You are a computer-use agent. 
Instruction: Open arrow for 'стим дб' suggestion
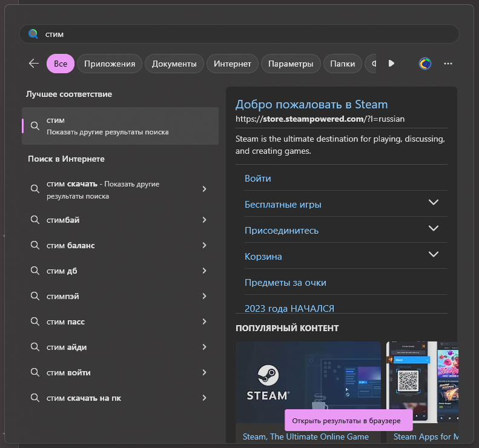pos(204,271)
